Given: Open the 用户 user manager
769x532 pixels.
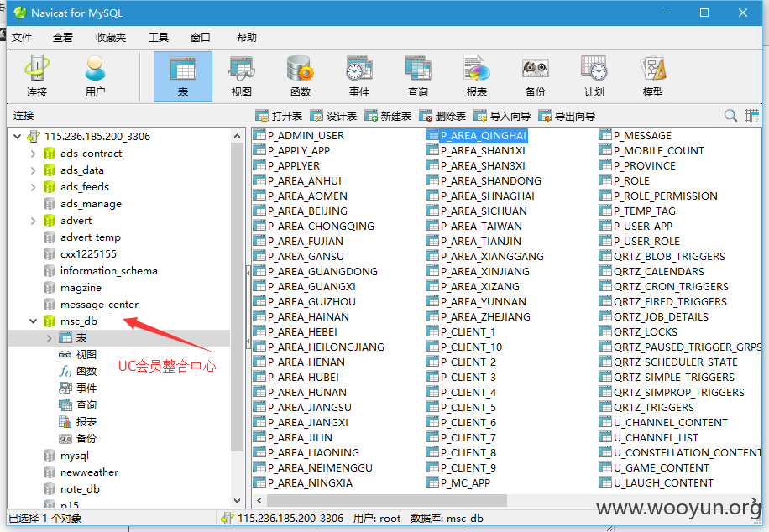Looking at the screenshot, I should click(x=95, y=76).
